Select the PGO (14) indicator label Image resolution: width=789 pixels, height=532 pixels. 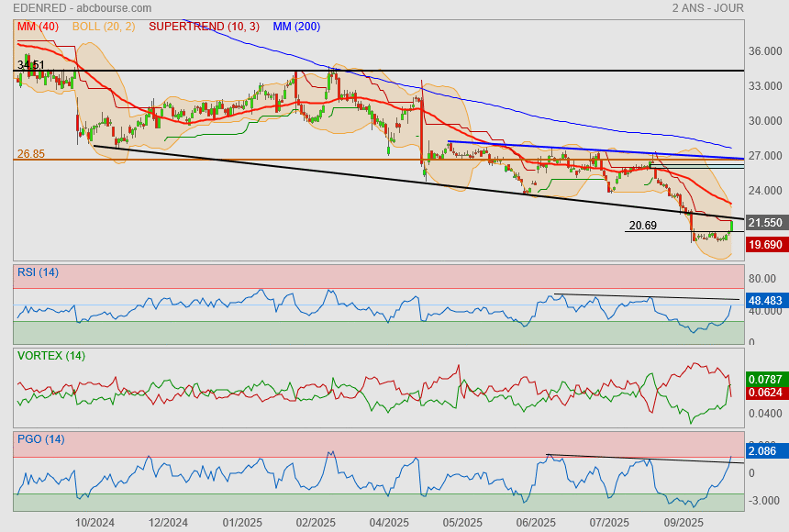point(41,439)
